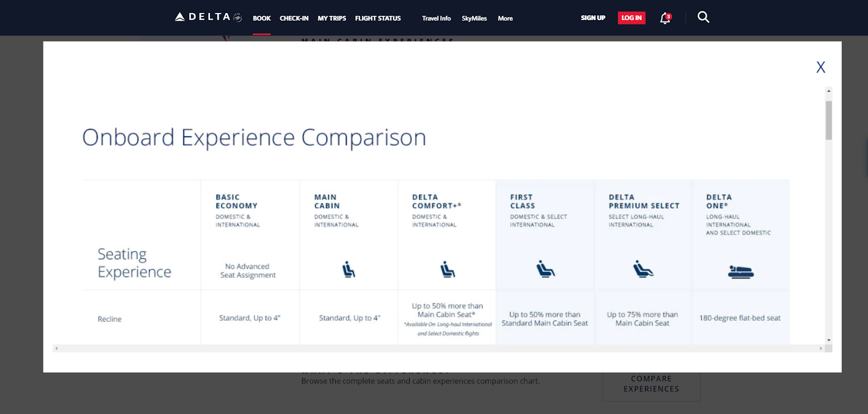Image resolution: width=868 pixels, height=414 pixels.
Task: Click the horizontal scroll right arrow
Action: (x=821, y=348)
